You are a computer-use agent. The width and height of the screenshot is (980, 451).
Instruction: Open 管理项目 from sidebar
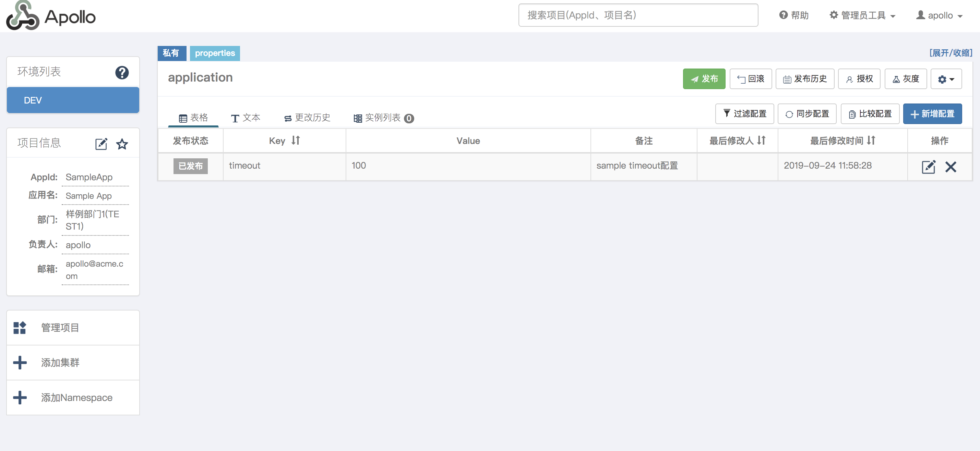point(60,327)
